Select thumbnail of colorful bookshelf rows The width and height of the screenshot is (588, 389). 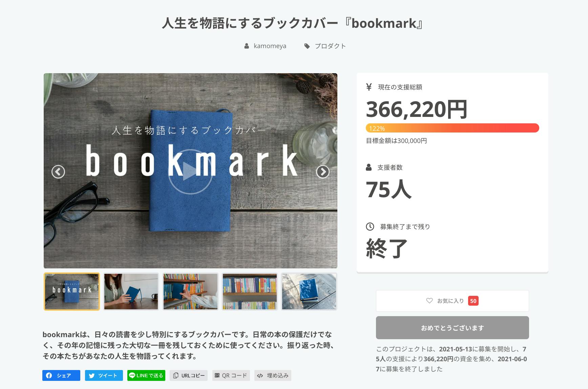(250, 291)
